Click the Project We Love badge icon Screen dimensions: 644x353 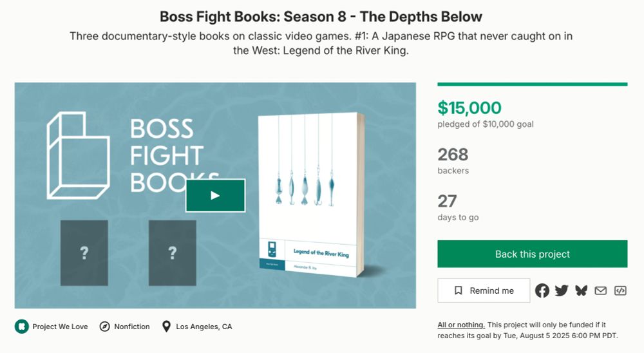(22, 327)
